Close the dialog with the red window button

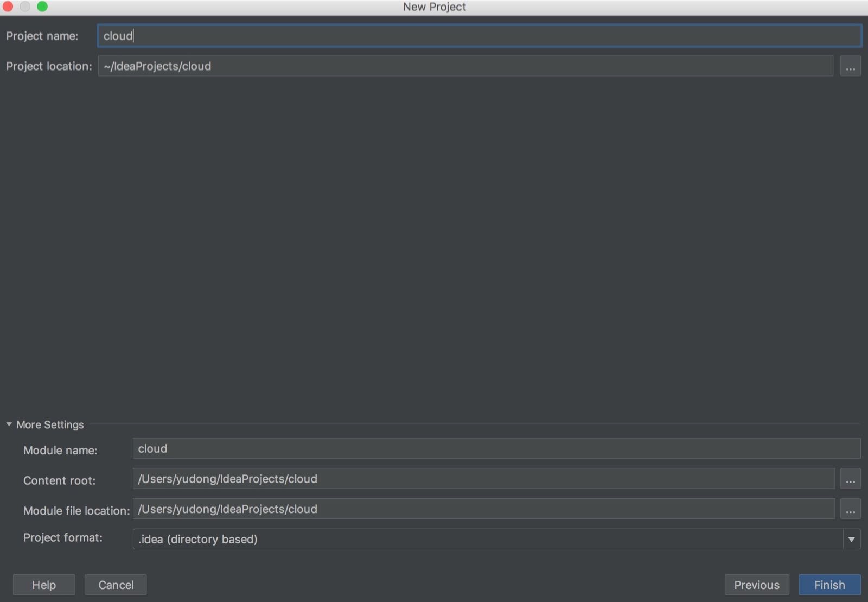pyautogui.click(x=8, y=7)
